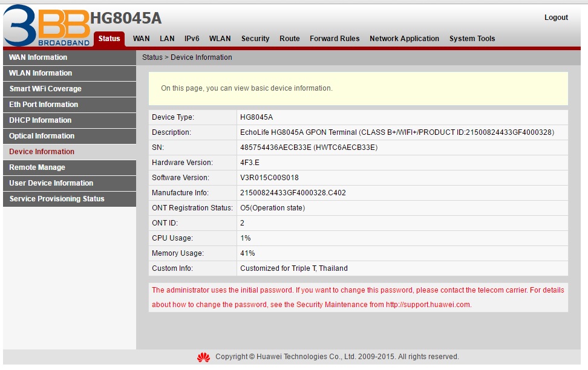Click the Hardware Version label
The width and height of the screenshot is (588, 370).
click(x=182, y=163)
